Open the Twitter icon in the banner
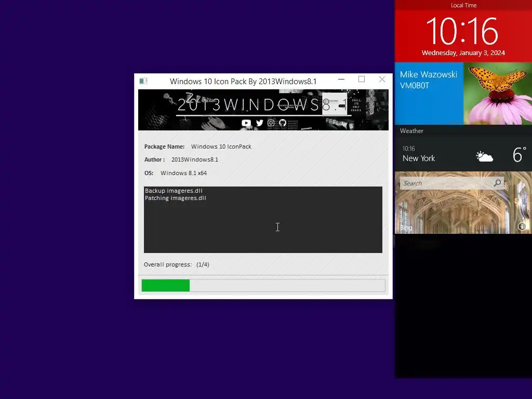This screenshot has height=399, width=532. point(260,123)
